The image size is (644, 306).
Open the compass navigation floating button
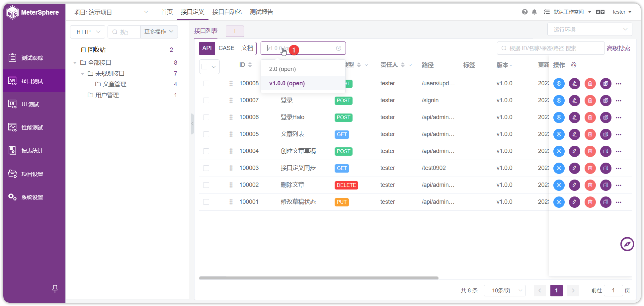(627, 244)
